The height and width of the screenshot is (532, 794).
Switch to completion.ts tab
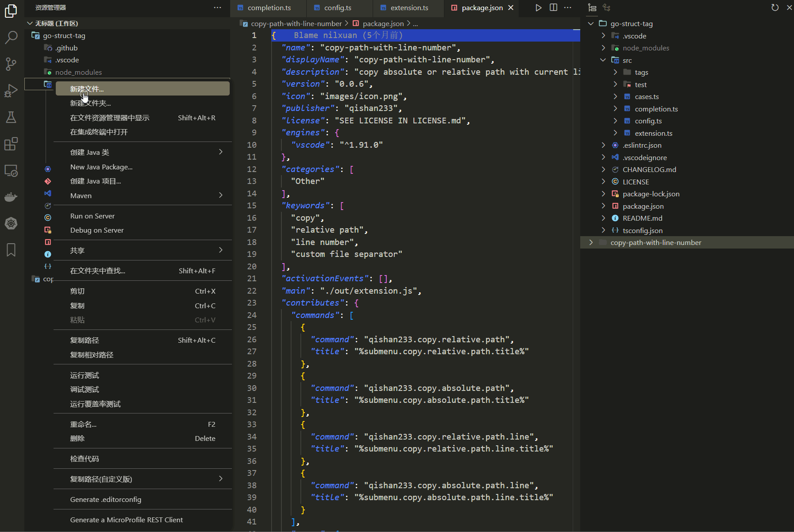268,8
